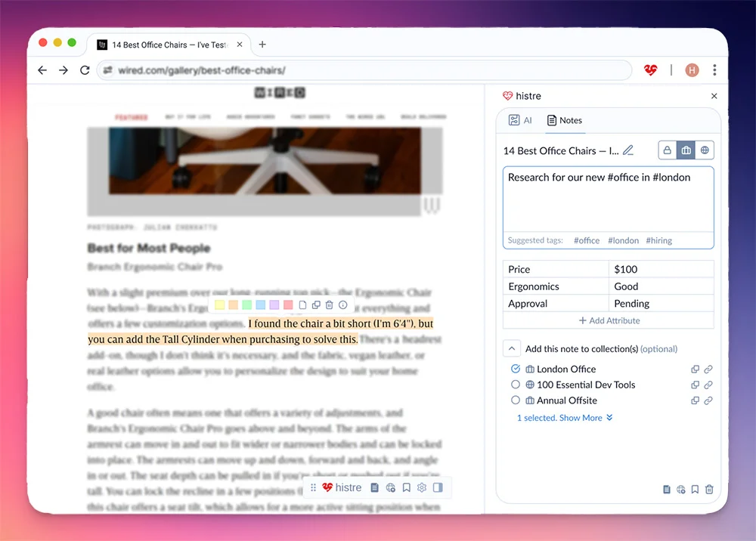Image resolution: width=756 pixels, height=541 pixels.
Task: Uncheck the London Office collection
Action: tap(516, 369)
